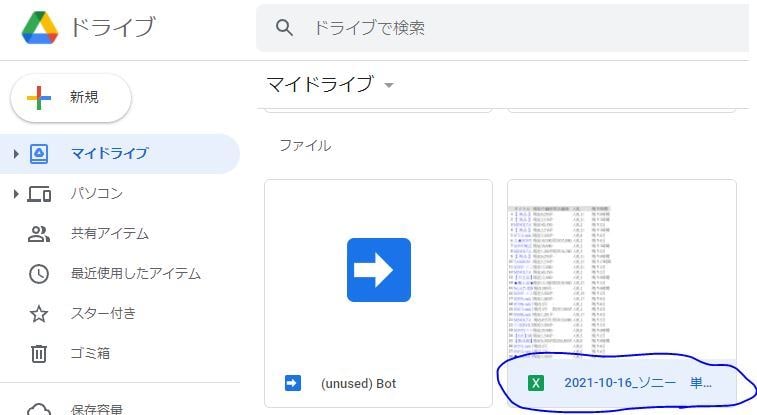Click the trash can icon
757x415 pixels.
[39, 354]
